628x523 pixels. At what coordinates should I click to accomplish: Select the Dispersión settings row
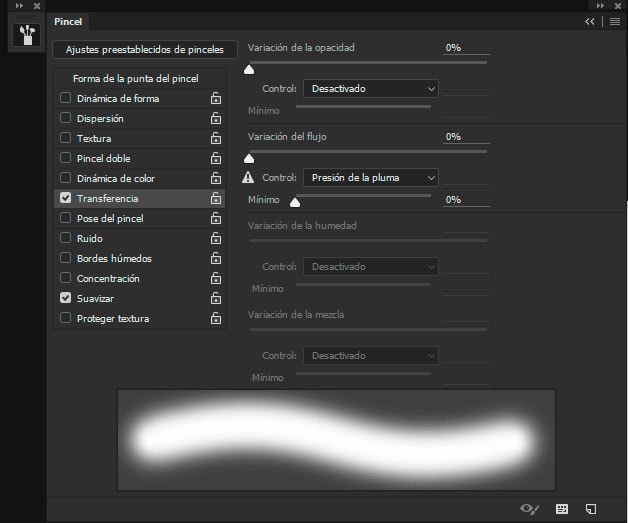(x=139, y=118)
